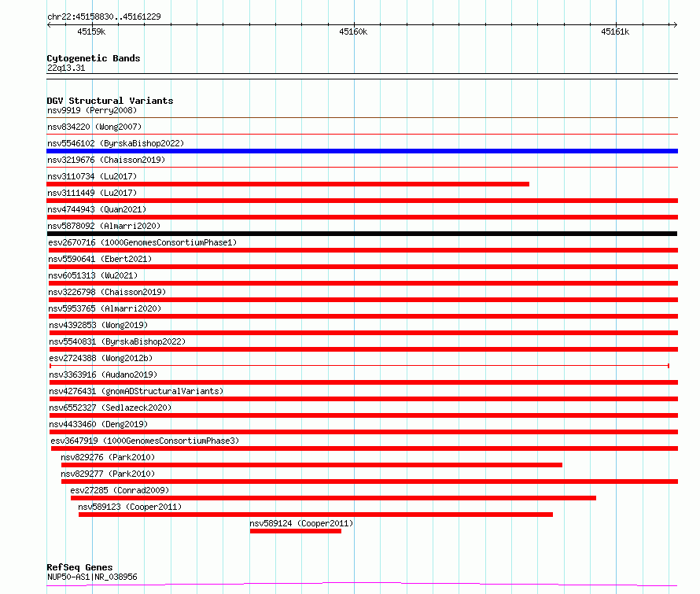Click nsv6051313 (Wu2021) label

(93, 275)
